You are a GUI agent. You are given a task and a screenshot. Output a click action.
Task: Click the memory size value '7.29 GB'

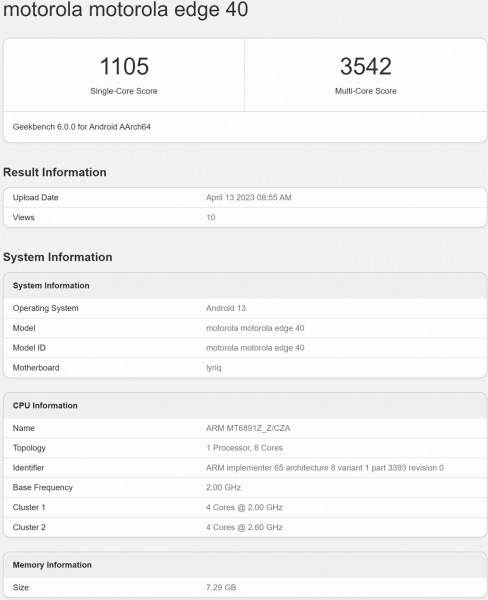221,587
